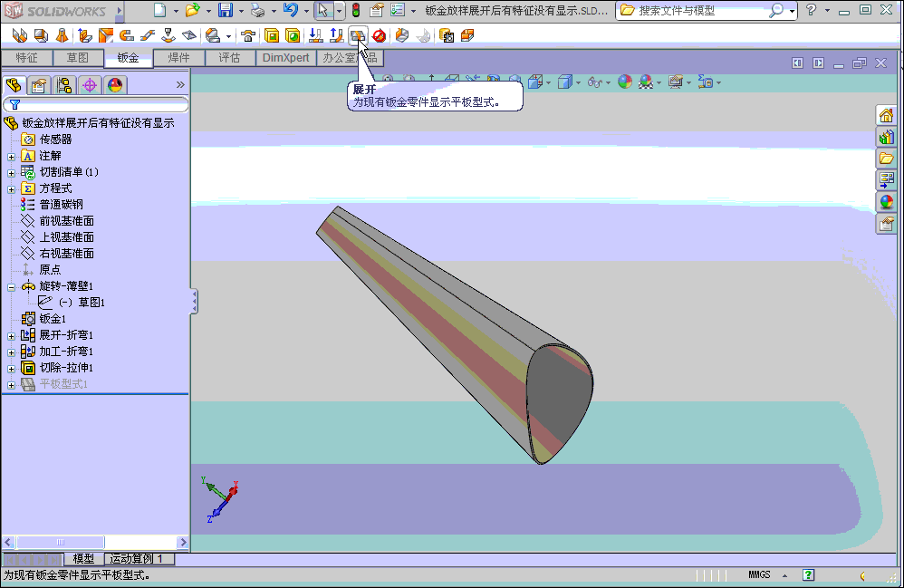This screenshot has height=588, width=904.
Task: Open the PropertyManager tab
Action: click(x=39, y=85)
